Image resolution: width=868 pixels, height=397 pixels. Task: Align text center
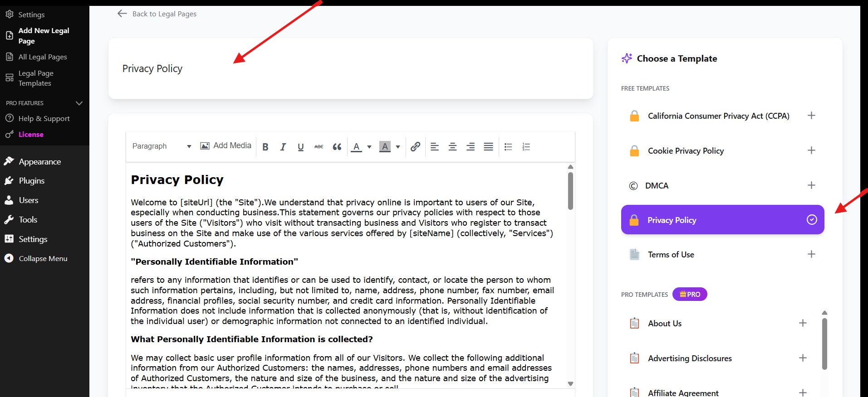click(x=452, y=146)
